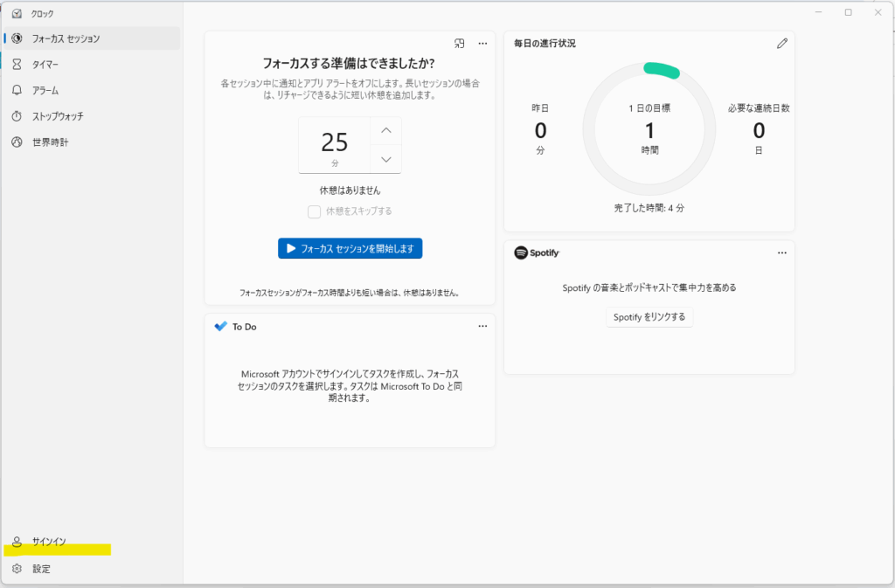Close the Clock window
The image size is (895, 588).
[x=878, y=12]
